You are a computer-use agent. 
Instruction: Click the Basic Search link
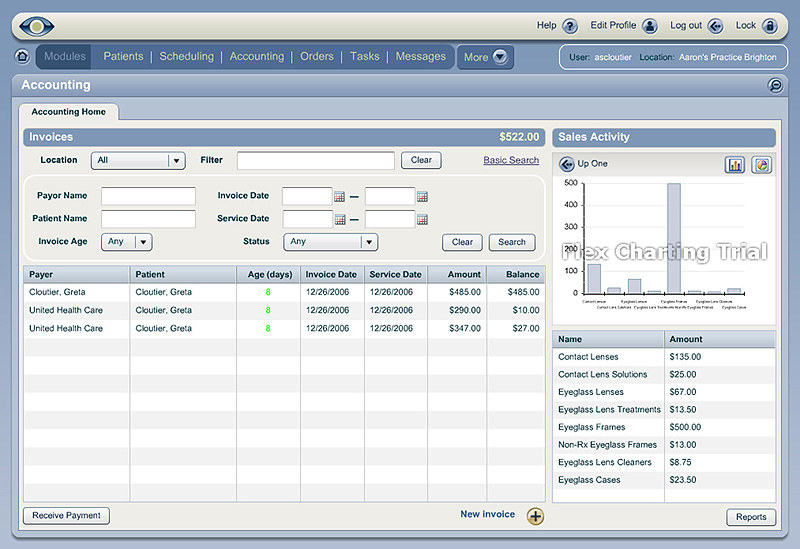click(511, 160)
